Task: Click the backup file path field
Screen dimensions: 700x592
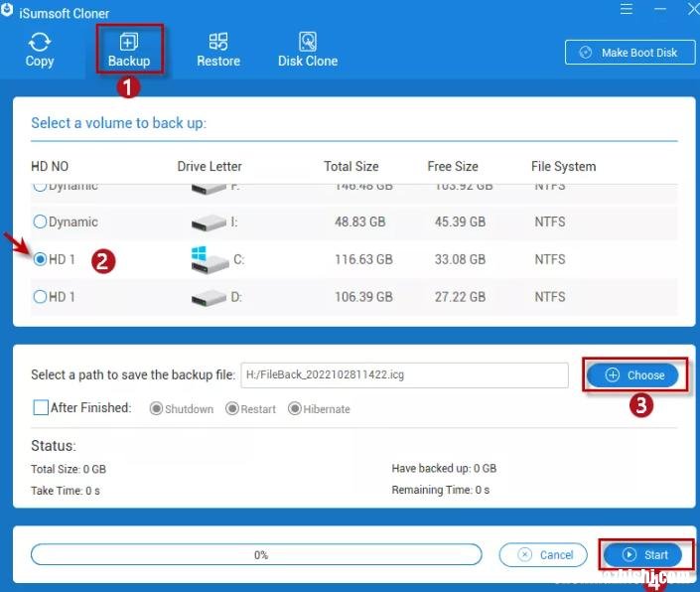Action: point(404,375)
